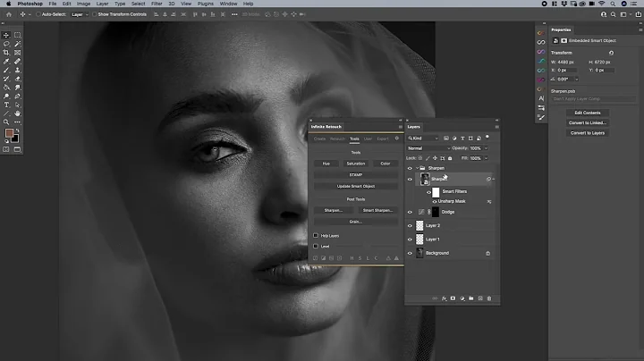Image resolution: width=644 pixels, height=361 pixels.
Task: Open layer styles fx icon
Action: (444, 298)
